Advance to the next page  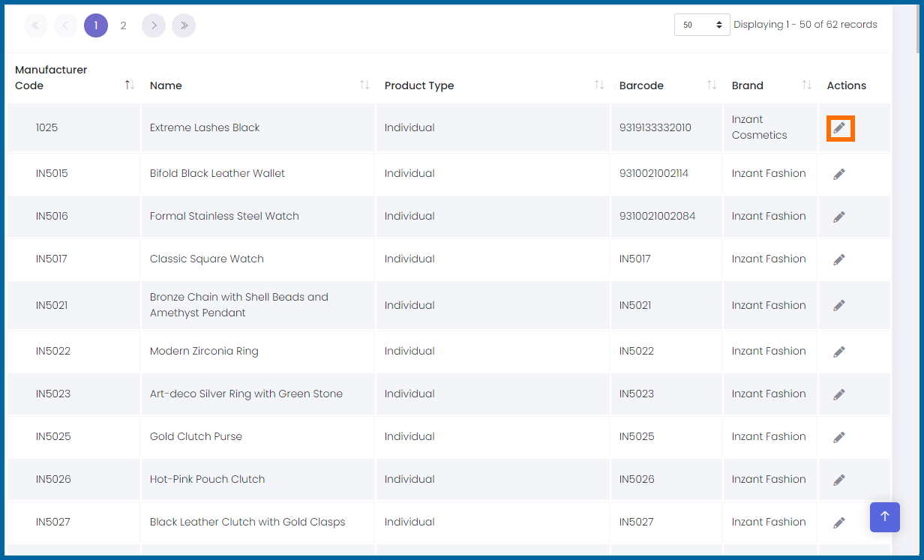pos(154,25)
